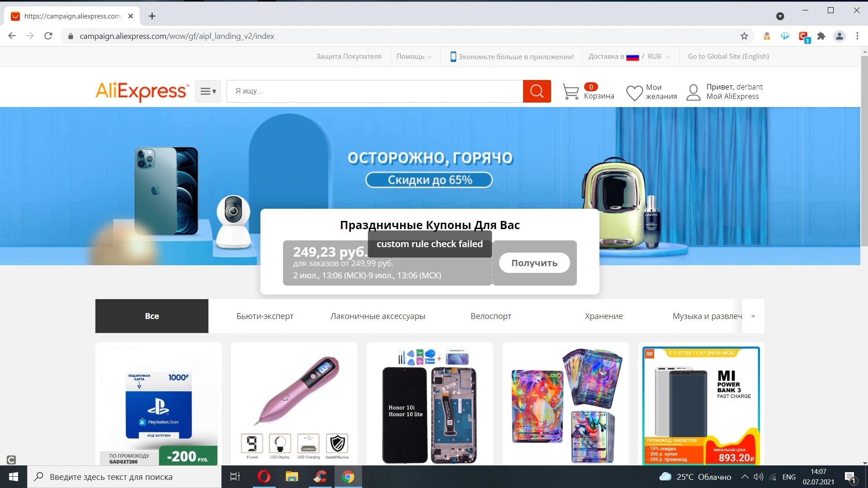Click the site lock icon in address bar
Screen dimensions: 868x488
pos(71,36)
